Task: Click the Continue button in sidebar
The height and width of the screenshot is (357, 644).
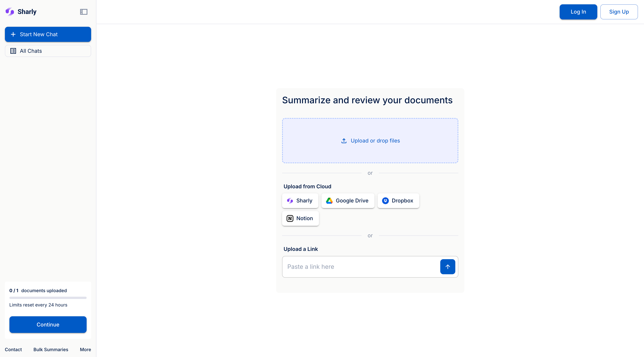Action: tap(48, 324)
